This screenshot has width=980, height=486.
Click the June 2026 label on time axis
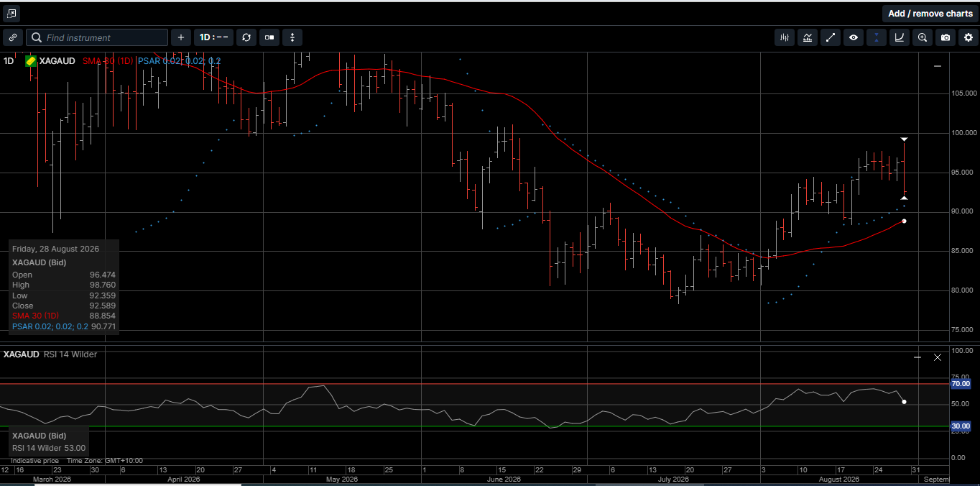(504, 479)
